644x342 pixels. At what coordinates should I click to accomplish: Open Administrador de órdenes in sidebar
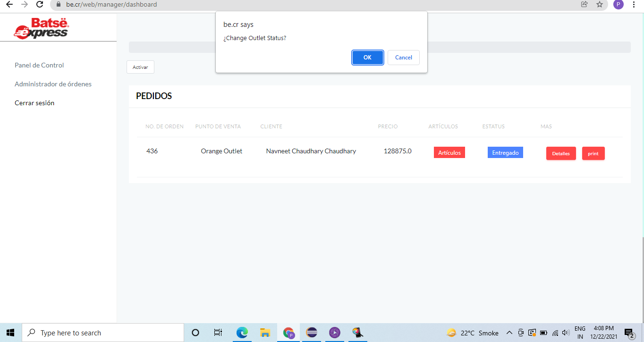(x=53, y=84)
